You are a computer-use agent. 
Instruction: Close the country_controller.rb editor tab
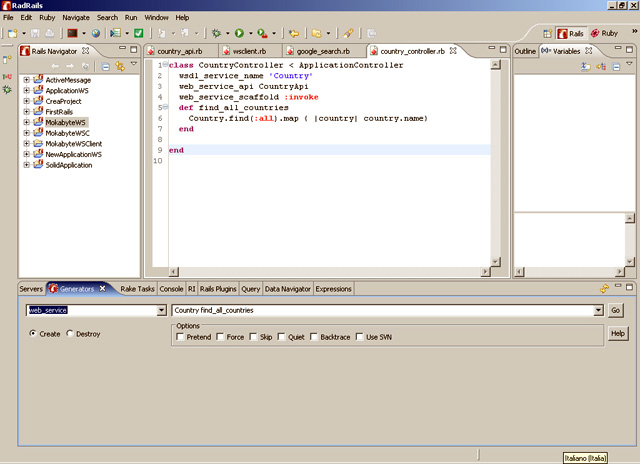(x=453, y=51)
